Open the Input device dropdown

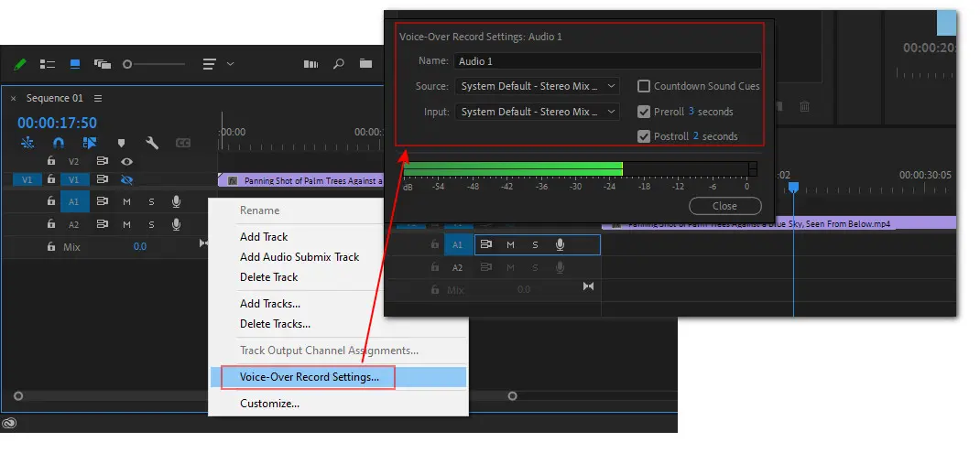click(537, 112)
